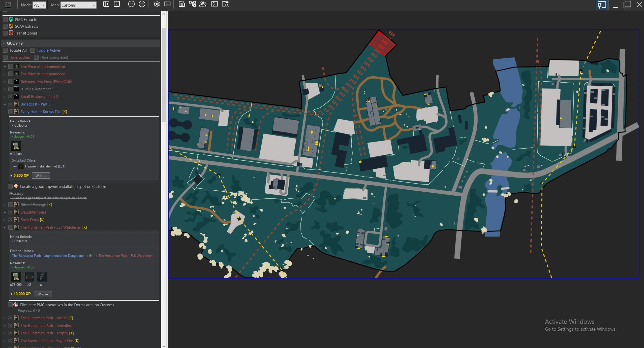Click the Rite of Passage quest title
The image size is (644, 348).
coord(33,205)
